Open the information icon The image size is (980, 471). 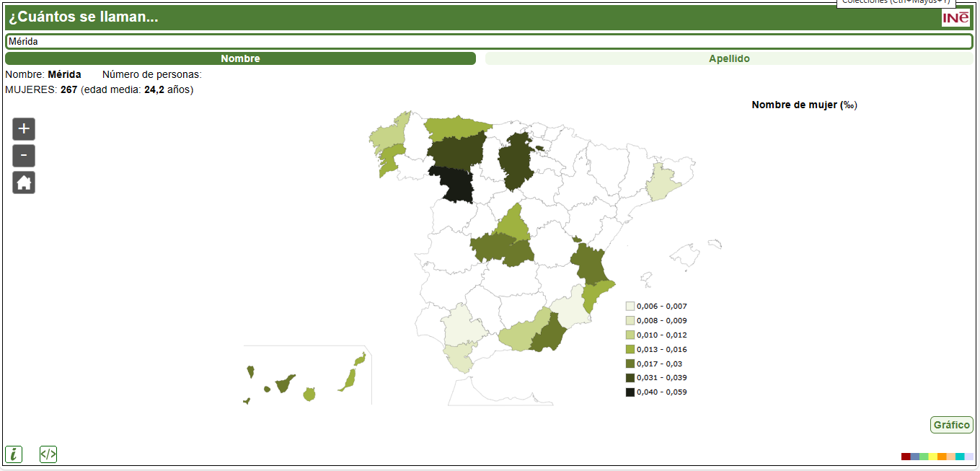point(13,454)
